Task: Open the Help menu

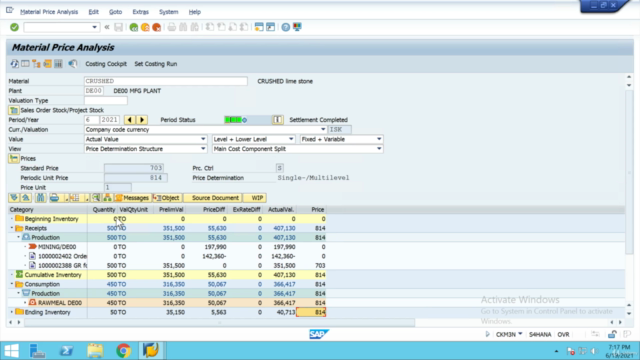Action: point(195,12)
